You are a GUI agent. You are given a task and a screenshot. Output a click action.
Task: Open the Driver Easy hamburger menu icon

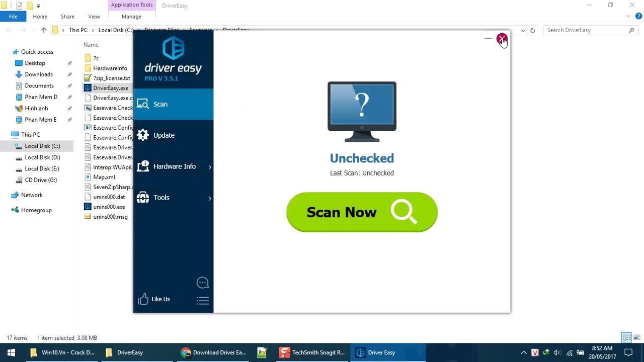[203, 301]
